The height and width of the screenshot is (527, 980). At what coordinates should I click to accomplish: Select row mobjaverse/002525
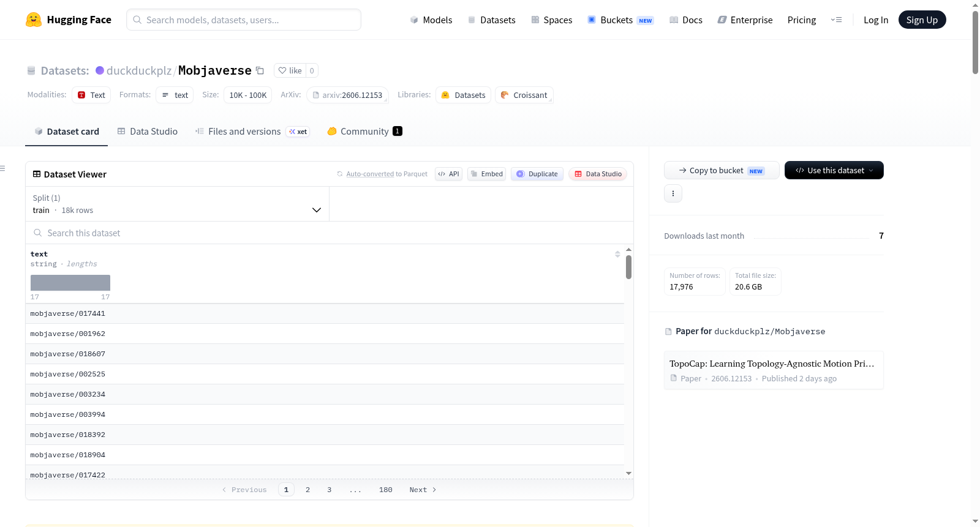tap(325, 374)
